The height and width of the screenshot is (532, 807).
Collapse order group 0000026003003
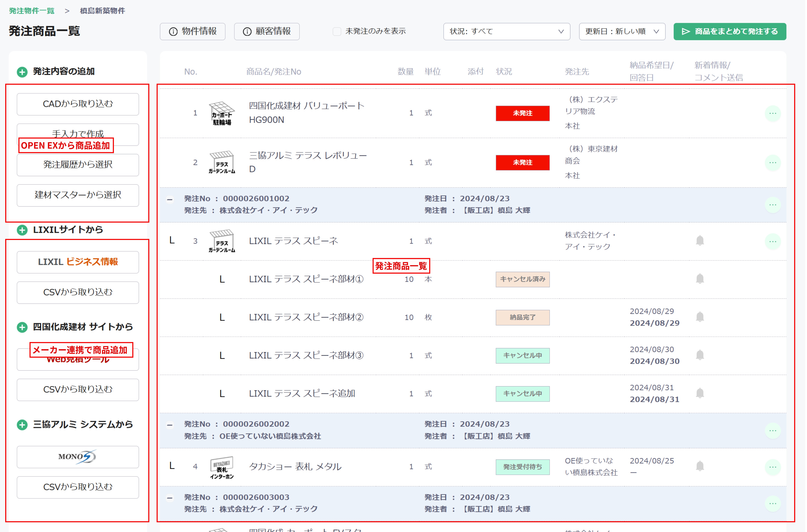point(170,498)
